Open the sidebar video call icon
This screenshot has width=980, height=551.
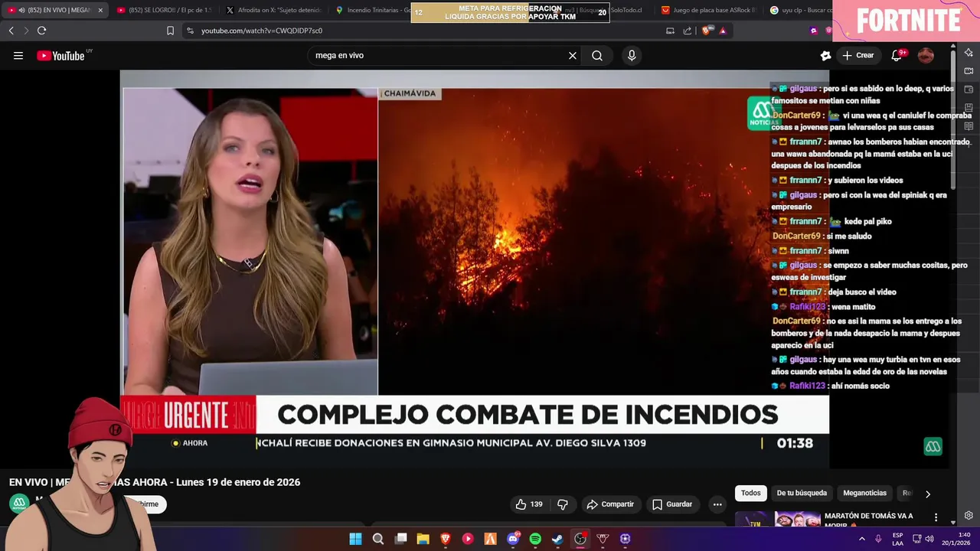point(969,70)
